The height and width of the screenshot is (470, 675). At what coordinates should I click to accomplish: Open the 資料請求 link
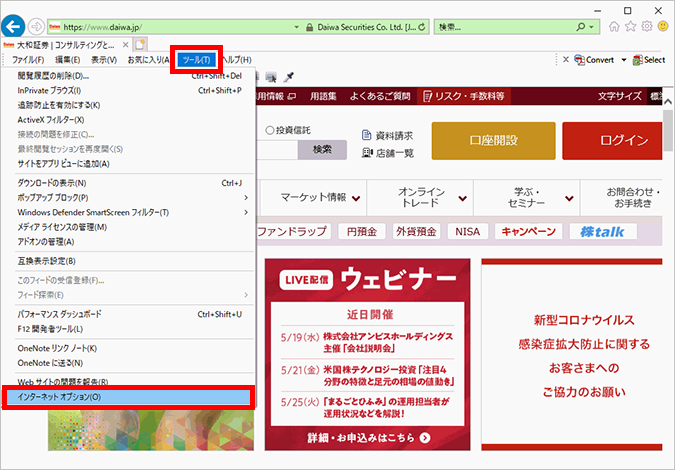point(387,136)
